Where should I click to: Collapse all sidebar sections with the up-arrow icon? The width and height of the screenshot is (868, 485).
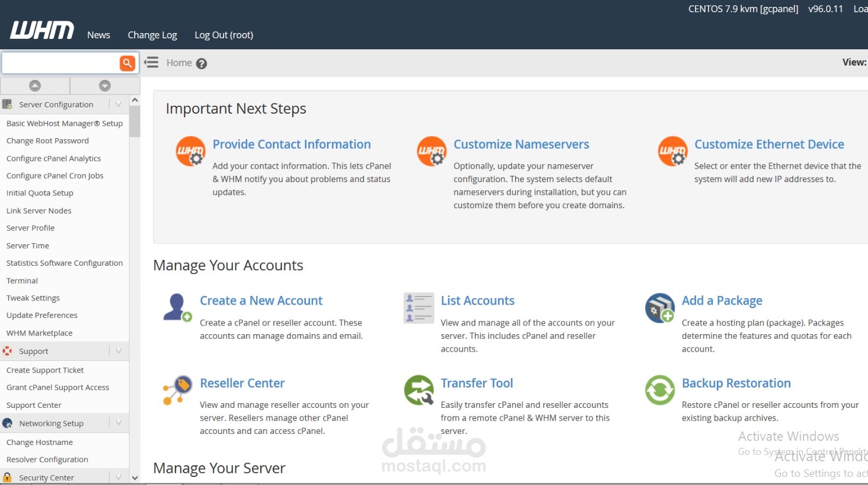[35, 86]
